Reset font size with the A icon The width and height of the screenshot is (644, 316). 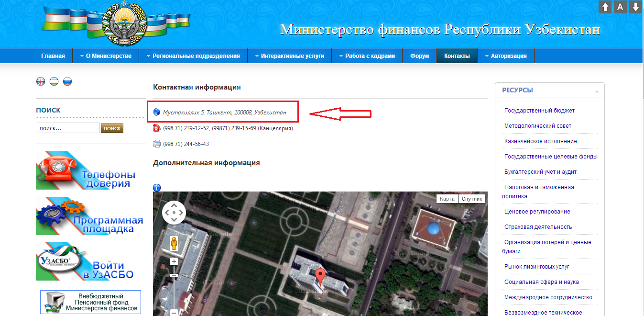620,7
